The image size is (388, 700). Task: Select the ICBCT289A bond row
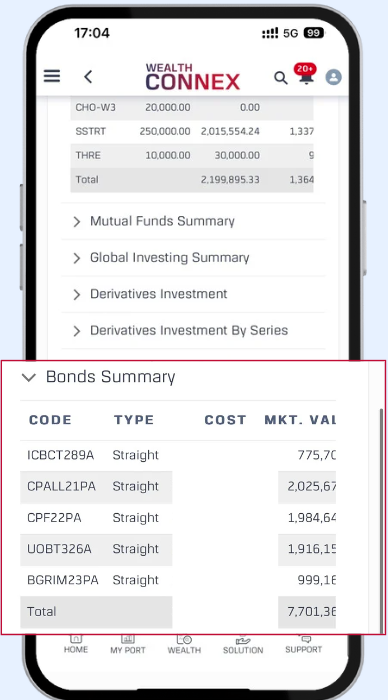click(x=178, y=455)
